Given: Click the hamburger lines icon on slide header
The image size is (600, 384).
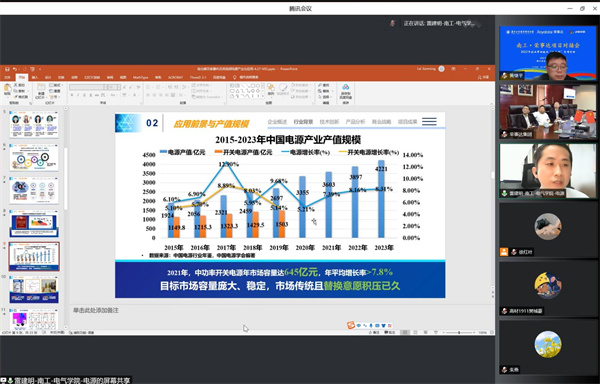Looking at the screenshot, I should click(x=429, y=122).
